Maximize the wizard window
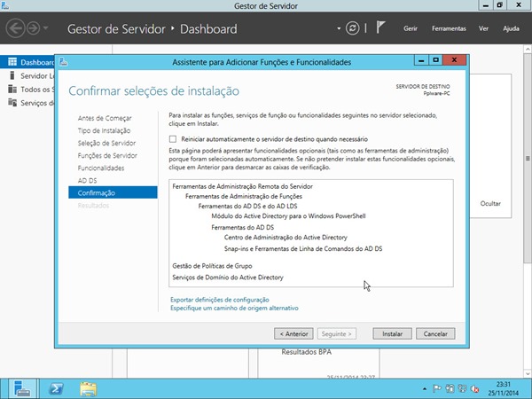 point(435,60)
